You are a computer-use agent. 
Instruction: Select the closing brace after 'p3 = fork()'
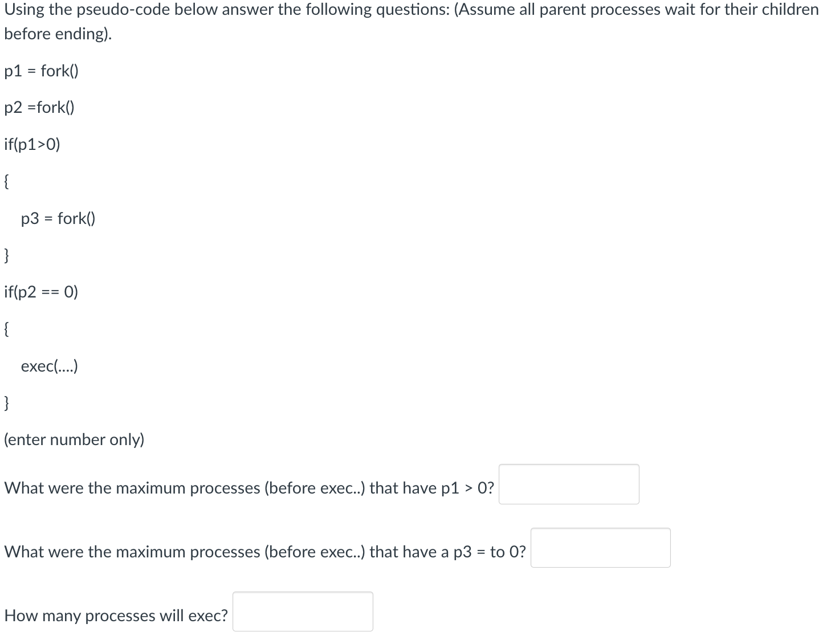[x=6, y=255]
